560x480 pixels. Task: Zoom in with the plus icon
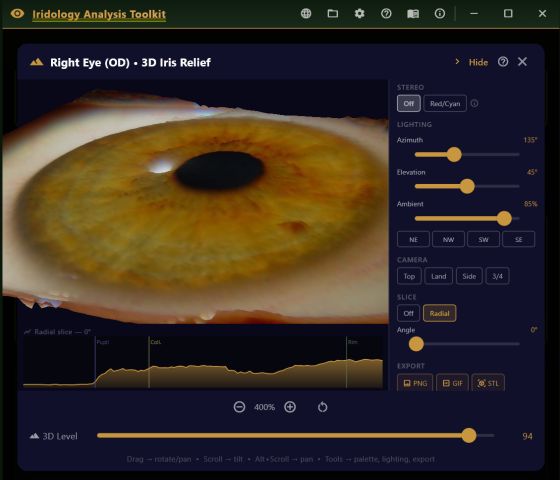(x=290, y=407)
